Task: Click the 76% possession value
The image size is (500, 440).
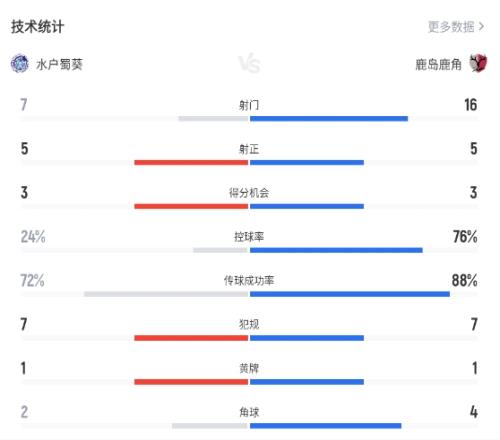Action: tap(465, 237)
